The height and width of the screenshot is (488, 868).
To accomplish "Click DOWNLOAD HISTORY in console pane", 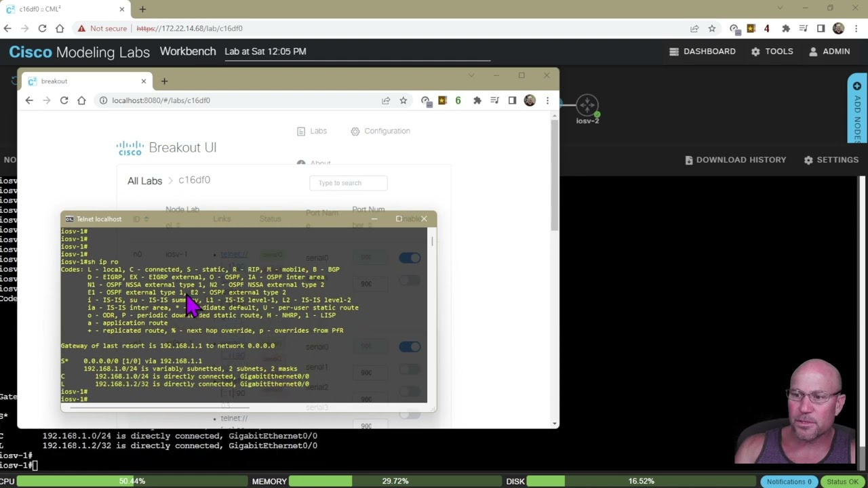I will [736, 160].
